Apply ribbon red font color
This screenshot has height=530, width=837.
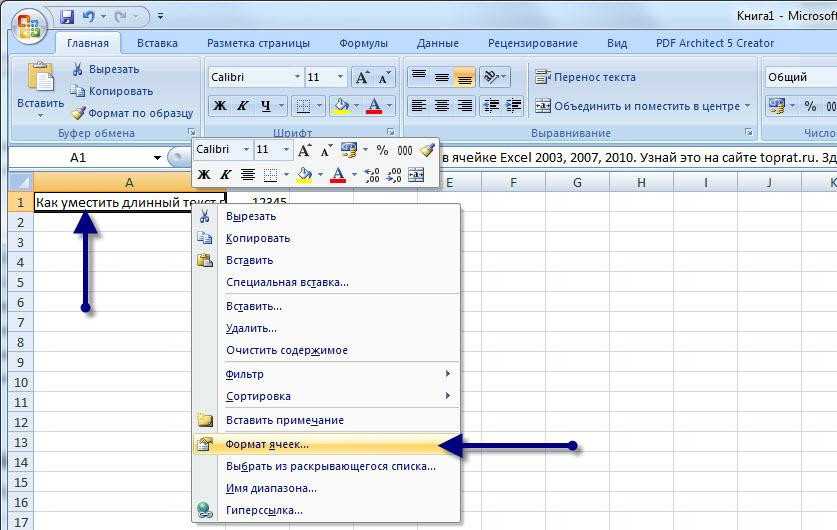click(x=374, y=106)
